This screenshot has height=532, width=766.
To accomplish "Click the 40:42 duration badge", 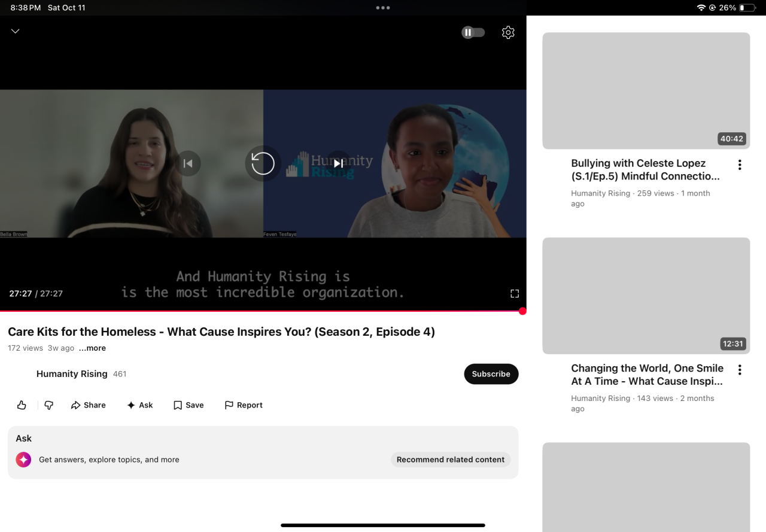I will (x=732, y=139).
